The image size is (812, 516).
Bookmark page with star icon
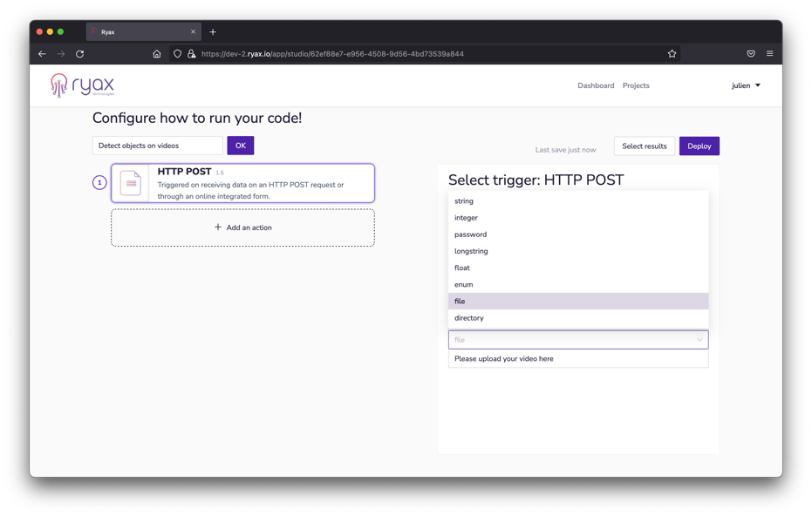tap(672, 54)
